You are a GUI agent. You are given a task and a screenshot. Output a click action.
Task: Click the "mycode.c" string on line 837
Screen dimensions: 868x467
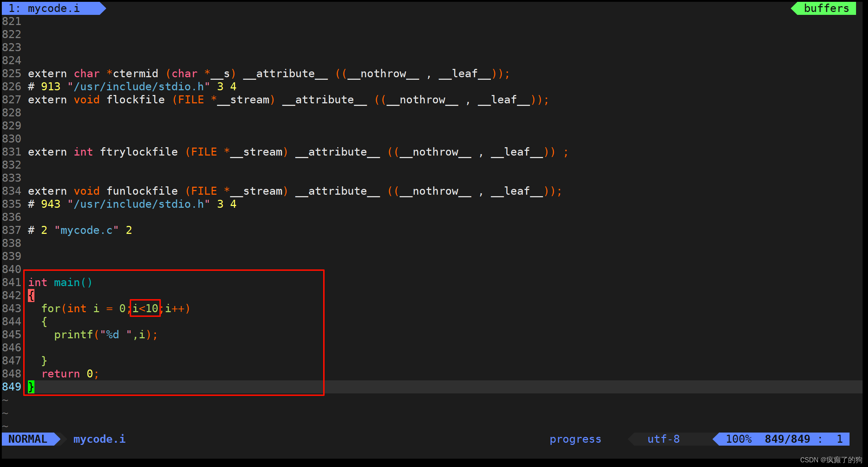pos(87,230)
